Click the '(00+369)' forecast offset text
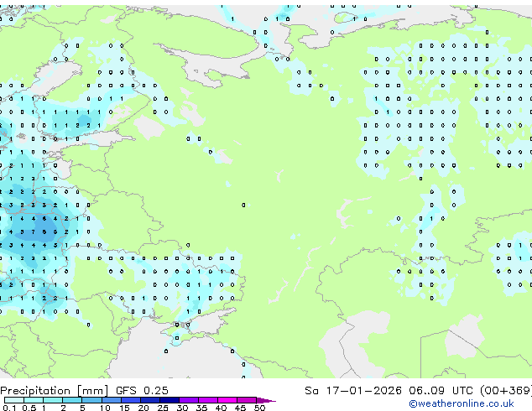 [506, 391]
